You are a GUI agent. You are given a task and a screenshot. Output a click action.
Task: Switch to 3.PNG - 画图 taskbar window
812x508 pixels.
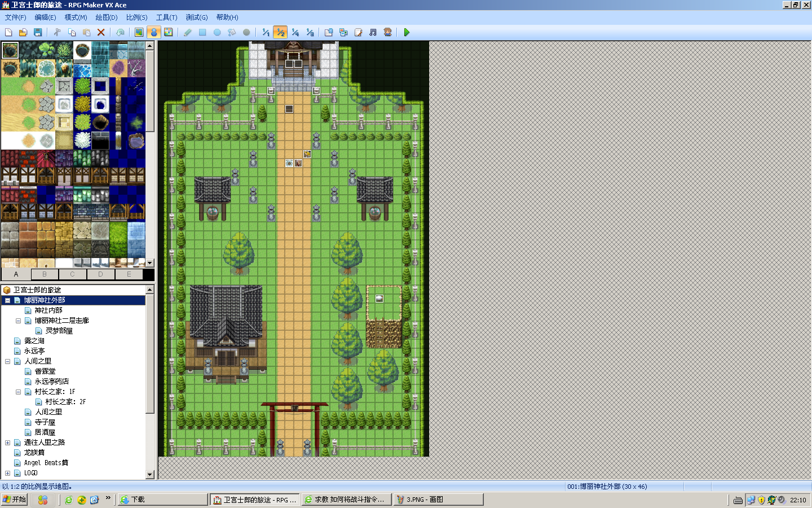click(x=438, y=500)
